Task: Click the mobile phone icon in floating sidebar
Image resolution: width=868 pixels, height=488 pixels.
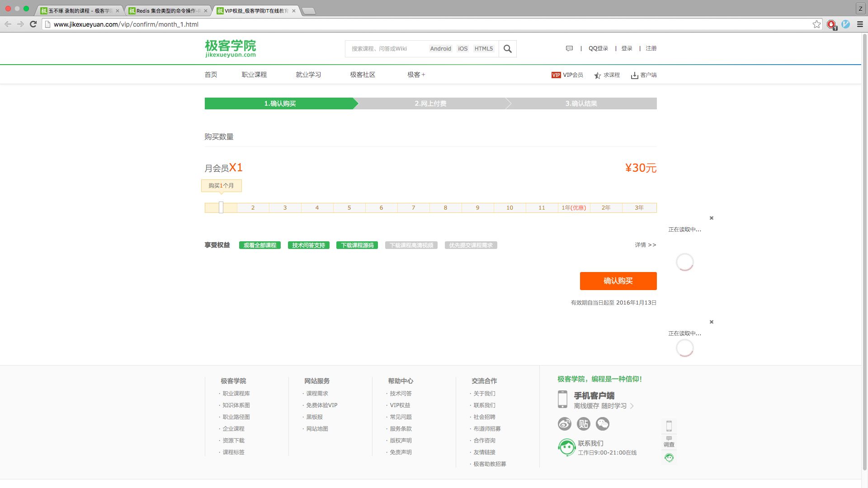Action: (x=669, y=426)
